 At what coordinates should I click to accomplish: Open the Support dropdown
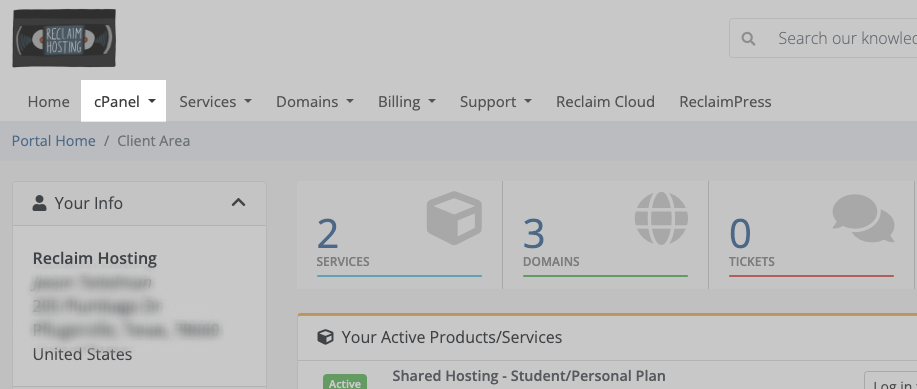pyautogui.click(x=495, y=101)
